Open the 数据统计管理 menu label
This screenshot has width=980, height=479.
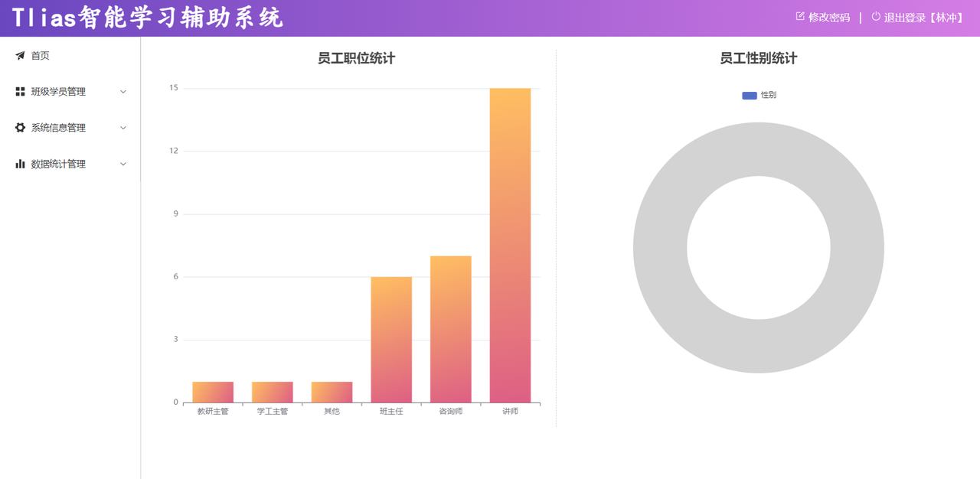pos(58,164)
